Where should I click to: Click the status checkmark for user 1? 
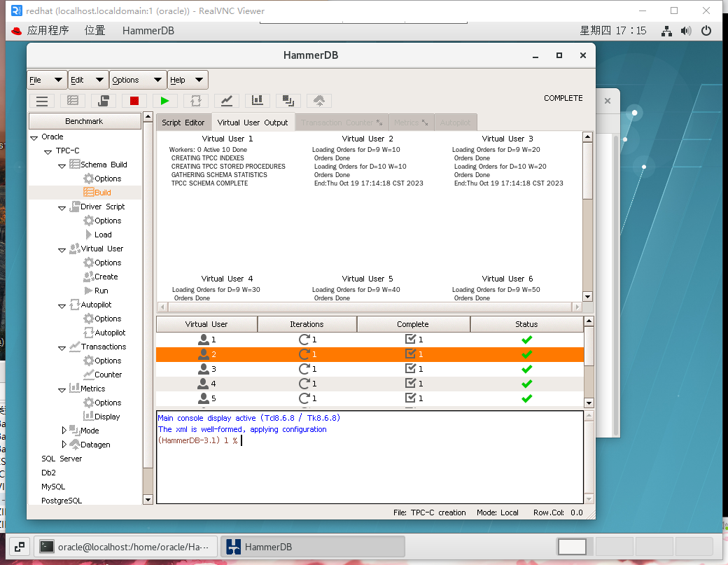click(x=526, y=340)
